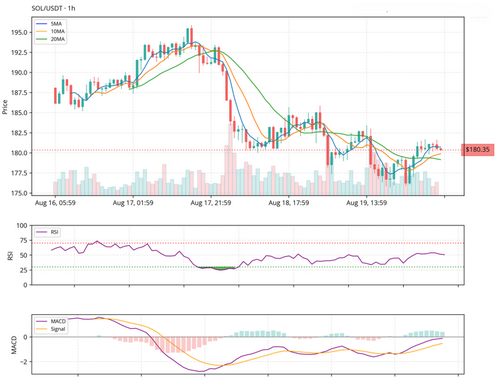Click the $180.35 current price label
Screen dimensions: 502x385
point(477,150)
